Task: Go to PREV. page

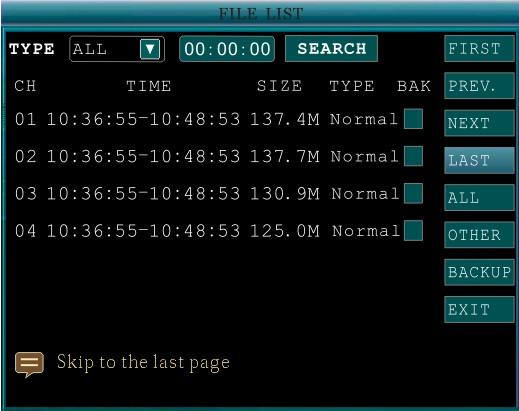Action: pos(479,86)
